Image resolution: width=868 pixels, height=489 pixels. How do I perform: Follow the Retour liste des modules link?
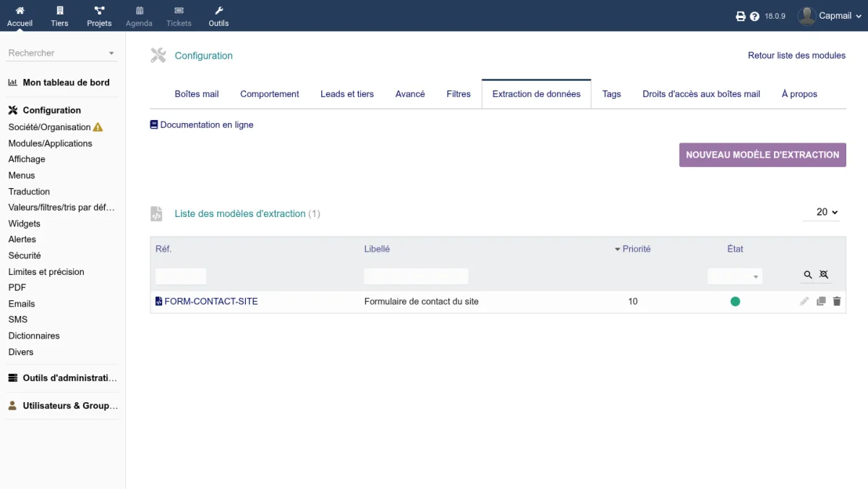796,56
